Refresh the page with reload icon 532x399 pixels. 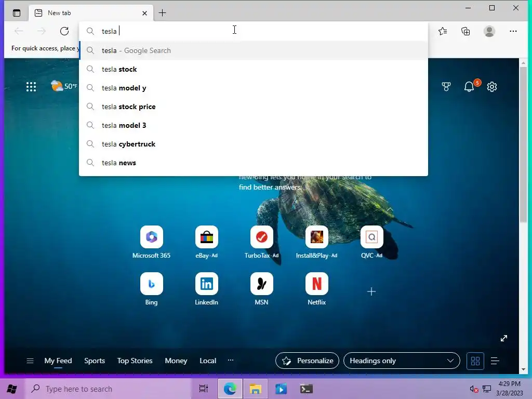pyautogui.click(x=64, y=31)
